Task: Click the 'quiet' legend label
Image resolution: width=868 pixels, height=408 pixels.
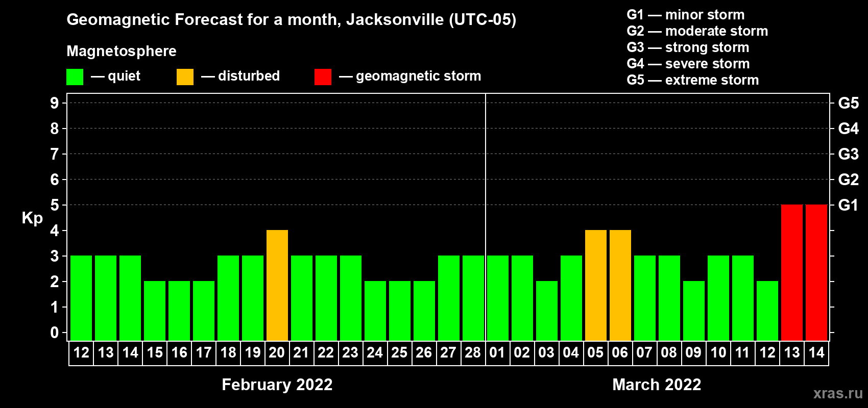Action: click(124, 76)
